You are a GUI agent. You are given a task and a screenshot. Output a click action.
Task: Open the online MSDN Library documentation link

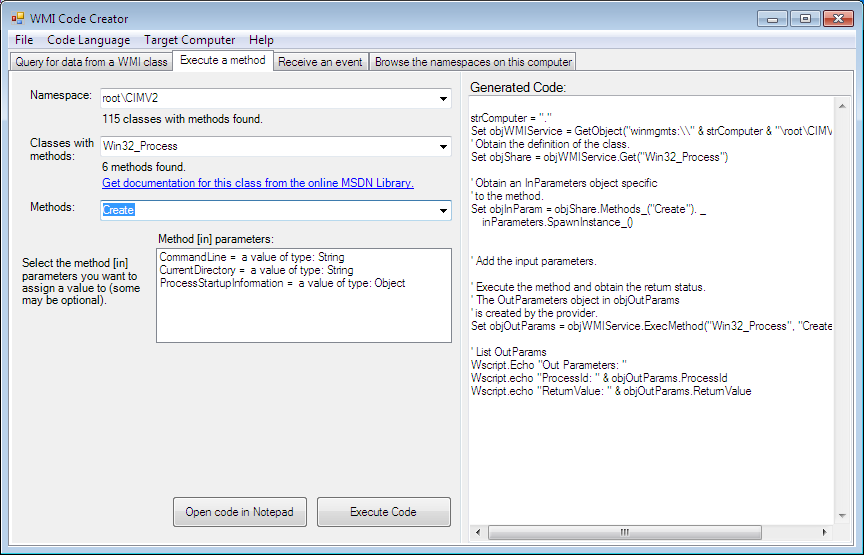click(258, 183)
